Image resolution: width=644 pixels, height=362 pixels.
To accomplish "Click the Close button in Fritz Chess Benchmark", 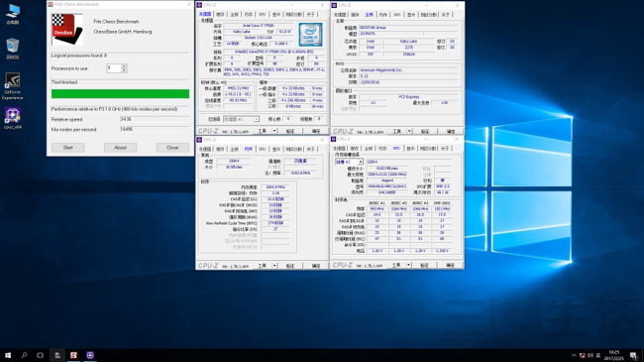I will point(172,148).
